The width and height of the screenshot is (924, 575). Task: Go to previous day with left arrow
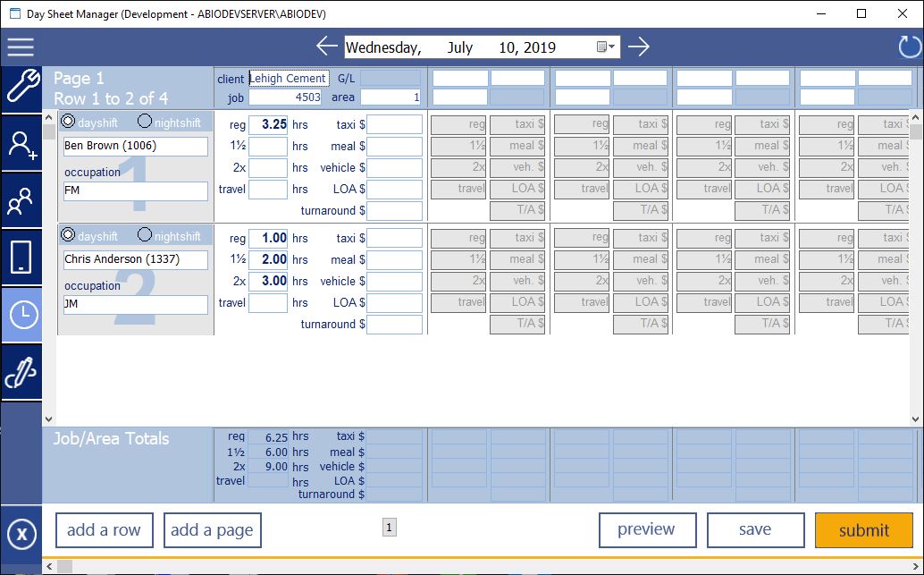point(326,46)
